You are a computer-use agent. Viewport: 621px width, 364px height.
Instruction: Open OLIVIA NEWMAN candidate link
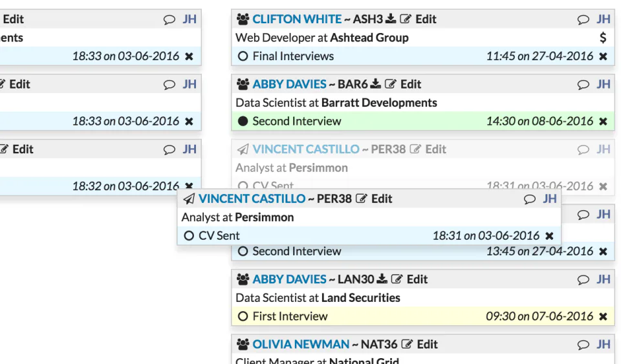(x=301, y=344)
